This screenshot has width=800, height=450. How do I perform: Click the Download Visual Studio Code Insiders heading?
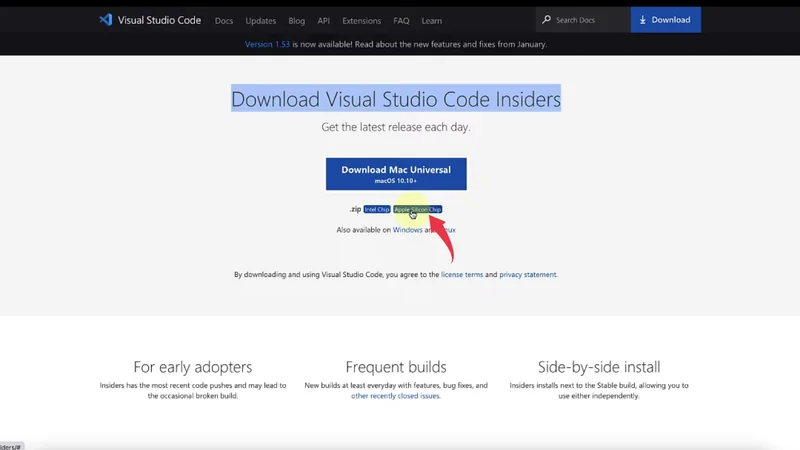(396, 99)
